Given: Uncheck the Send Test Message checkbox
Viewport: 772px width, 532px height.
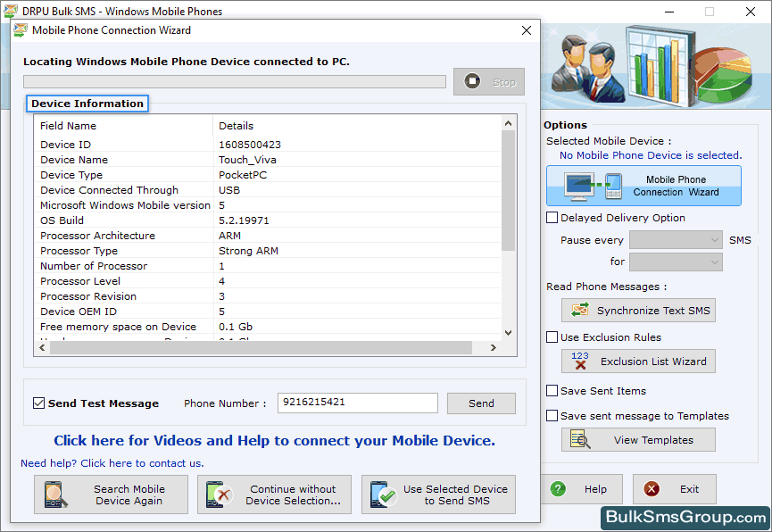Looking at the screenshot, I should [38, 403].
